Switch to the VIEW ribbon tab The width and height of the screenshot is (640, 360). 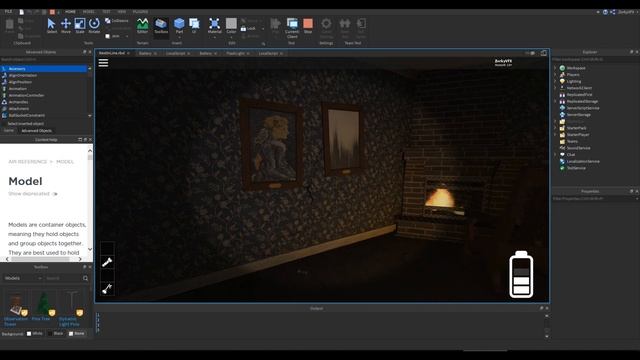pos(122,12)
